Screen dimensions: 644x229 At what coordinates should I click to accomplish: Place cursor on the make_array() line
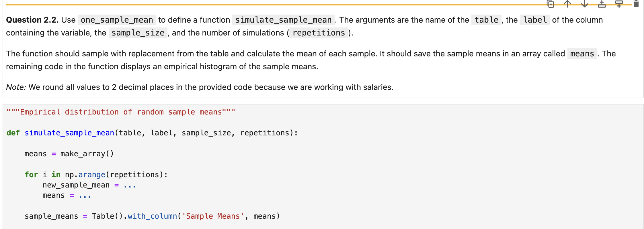(69, 153)
